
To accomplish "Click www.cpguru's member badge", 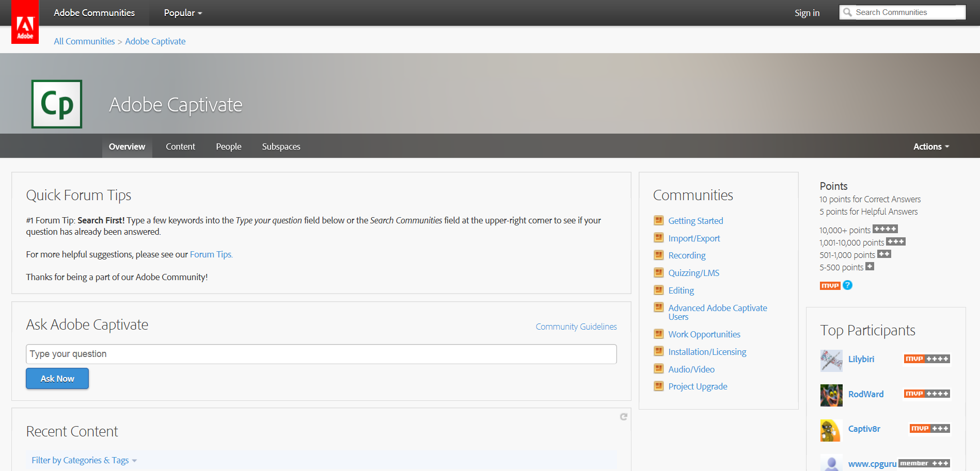I will (x=924, y=463).
